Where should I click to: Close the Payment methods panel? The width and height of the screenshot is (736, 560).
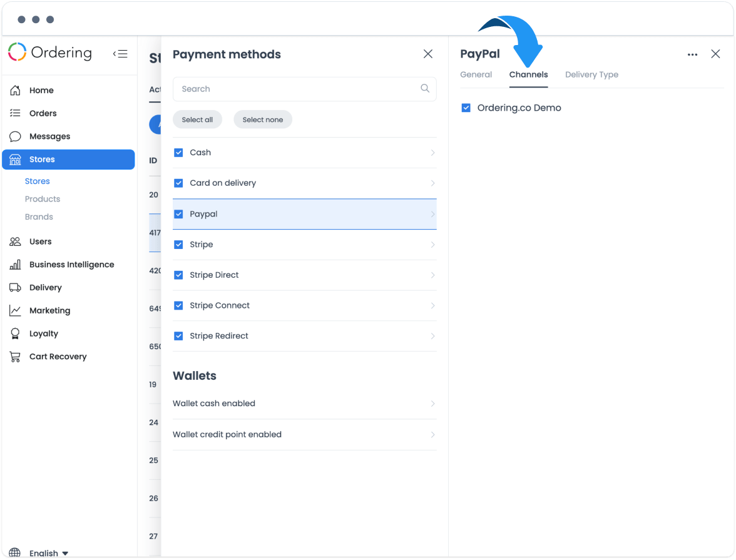click(428, 54)
